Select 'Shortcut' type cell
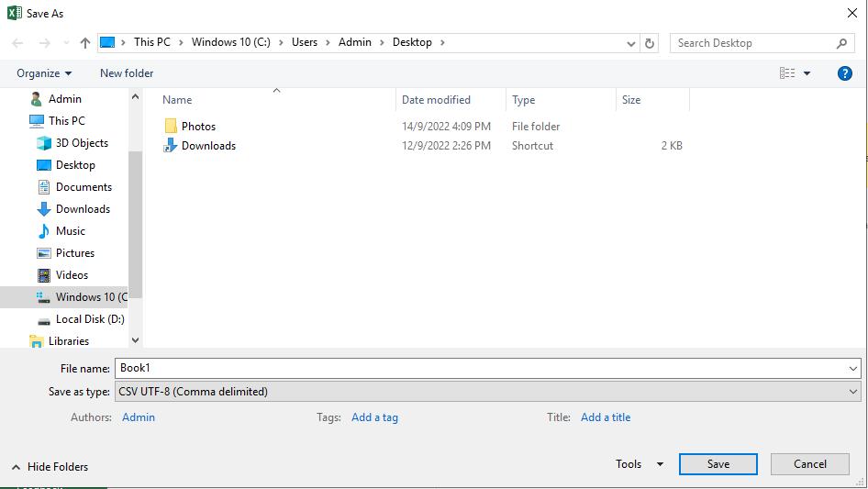Screen dimensions: 868x489 point(532,146)
